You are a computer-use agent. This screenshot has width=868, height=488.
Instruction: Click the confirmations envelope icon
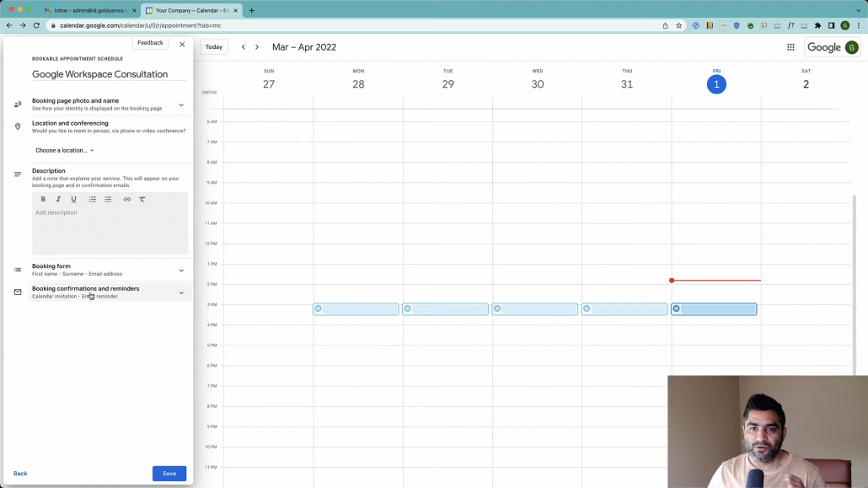(18, 292)
